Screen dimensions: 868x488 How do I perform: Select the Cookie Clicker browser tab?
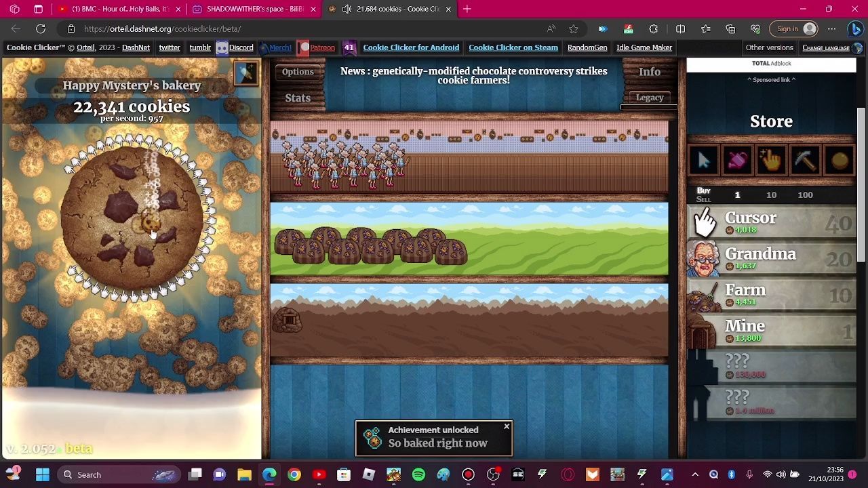(x=388, y=9)
